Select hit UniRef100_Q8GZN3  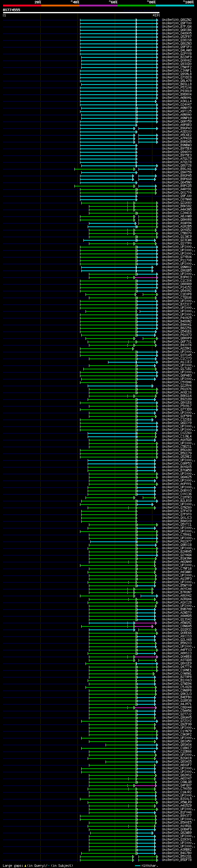pos(177,43)
